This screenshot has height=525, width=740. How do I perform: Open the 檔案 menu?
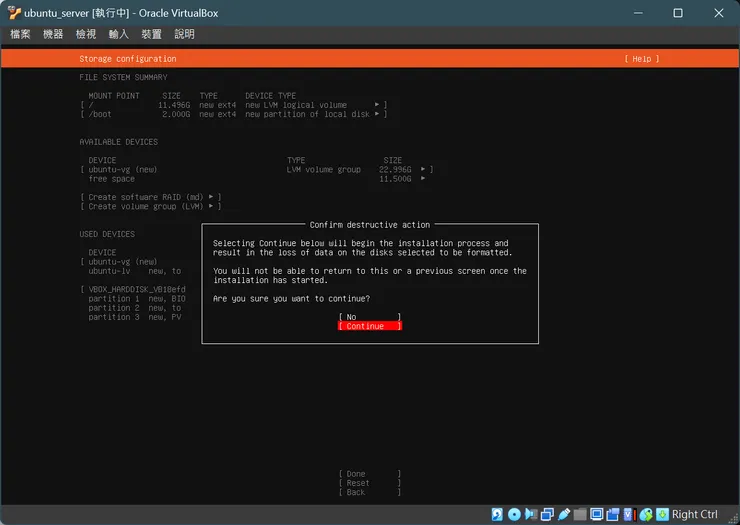21,34
